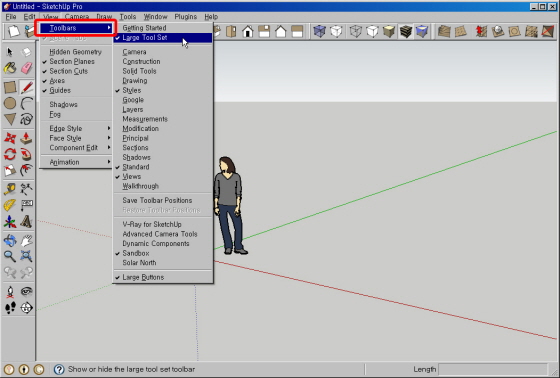
Task: Pick the Text label tool
Action: pos(26,205)
